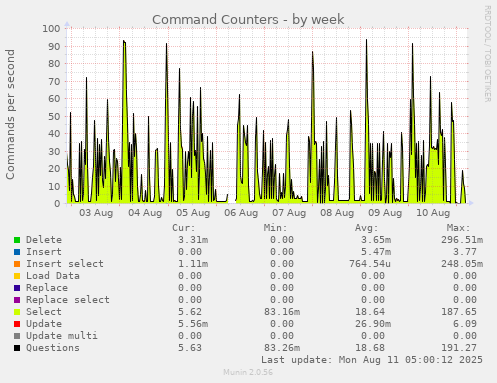Click Update max value 6.09

465,324
